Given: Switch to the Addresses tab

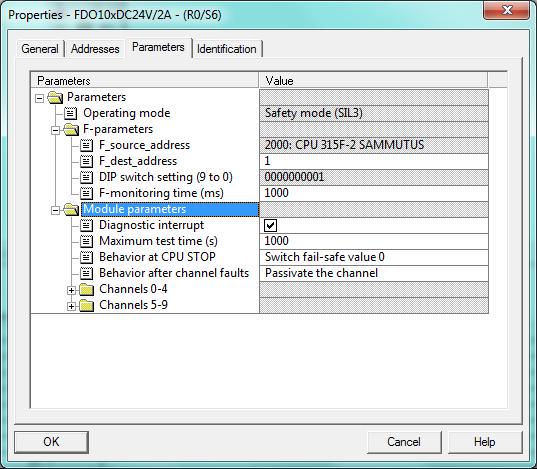Looking at the screenshot, I should tap(95, 49).
